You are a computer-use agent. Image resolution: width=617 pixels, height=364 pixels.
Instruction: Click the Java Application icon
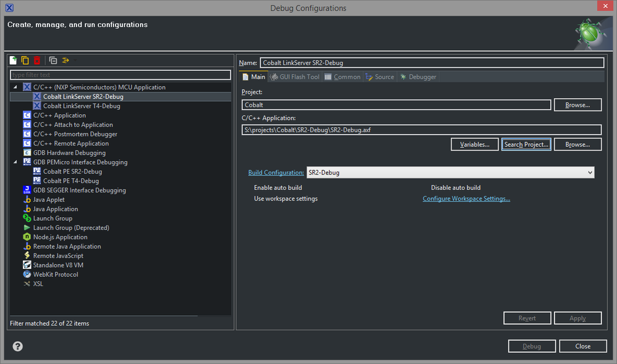(27, 209)
